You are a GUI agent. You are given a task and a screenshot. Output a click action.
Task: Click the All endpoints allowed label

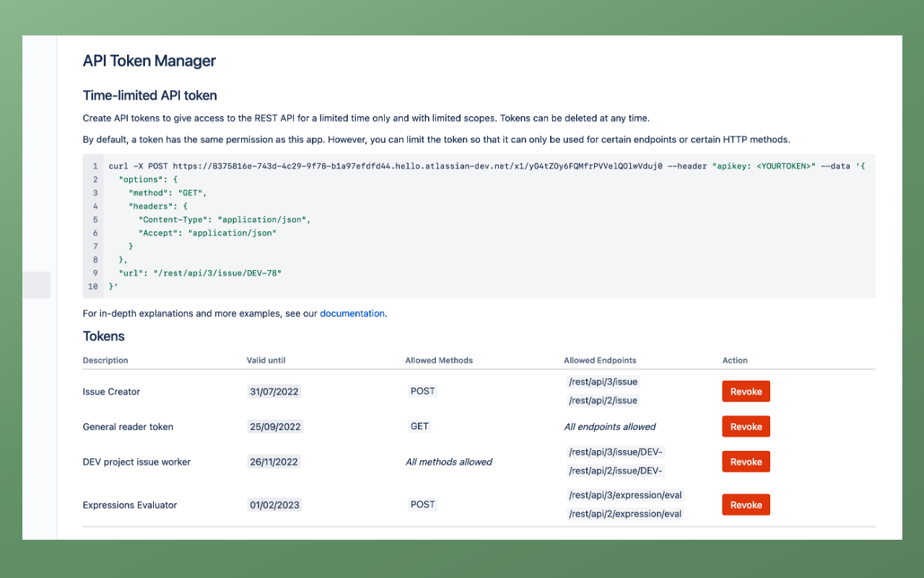(609, 427)
